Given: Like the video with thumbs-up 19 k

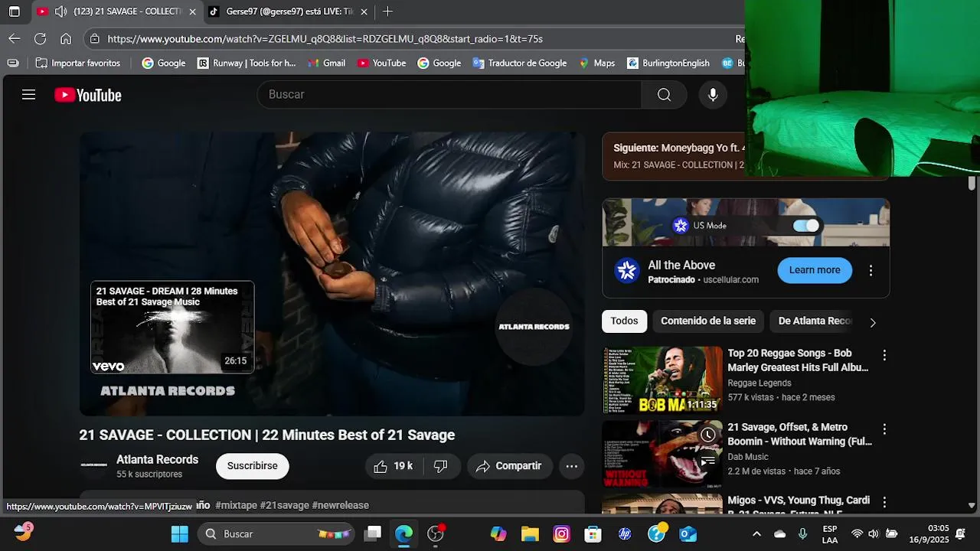Looking at the screenshot, I should click(394, 466).
